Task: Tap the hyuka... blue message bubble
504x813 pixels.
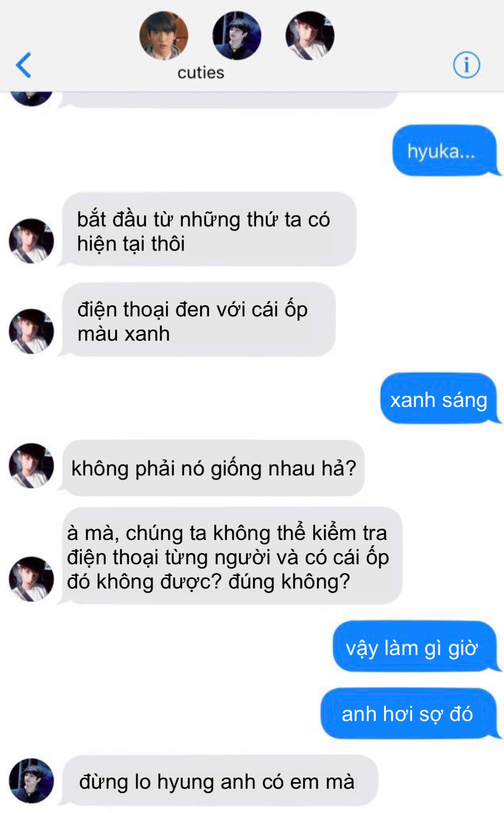Action: click(x=445, y=151)
